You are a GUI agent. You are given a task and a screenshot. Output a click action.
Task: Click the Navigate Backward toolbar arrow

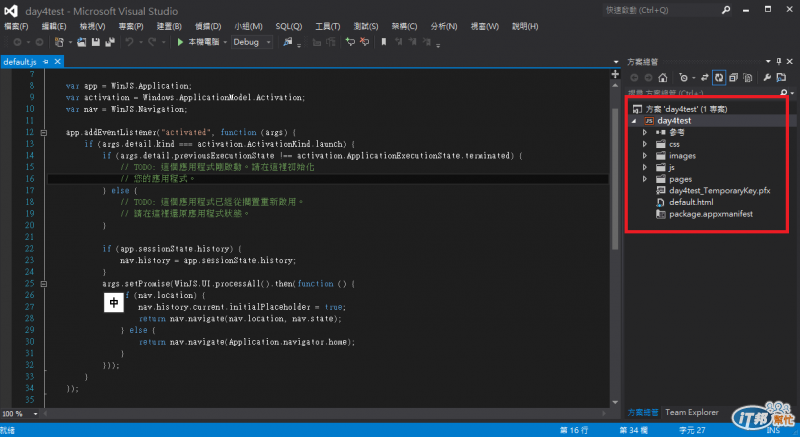[17, 42]
